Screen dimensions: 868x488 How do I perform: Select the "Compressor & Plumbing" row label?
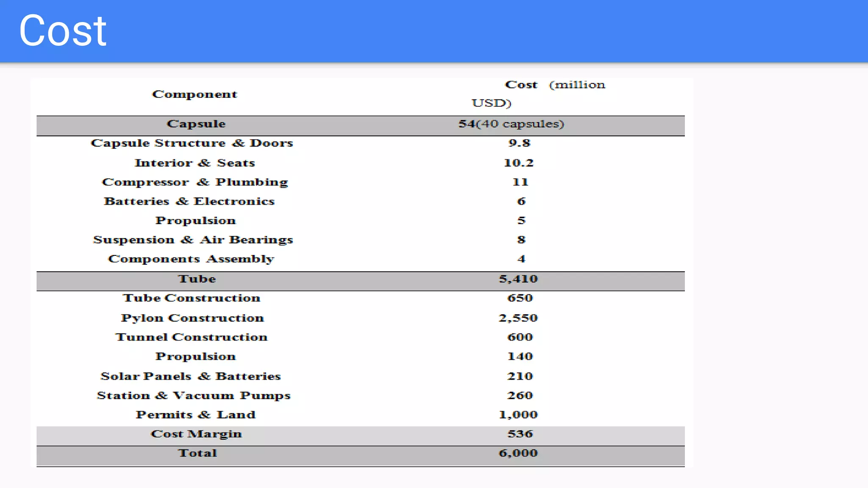click(x=195, y=182)
